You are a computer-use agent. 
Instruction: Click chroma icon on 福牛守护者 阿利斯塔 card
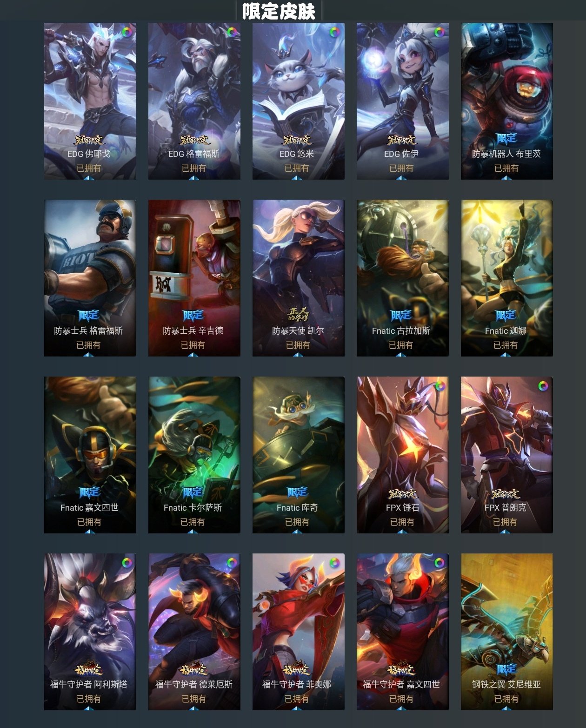point(127,563)
